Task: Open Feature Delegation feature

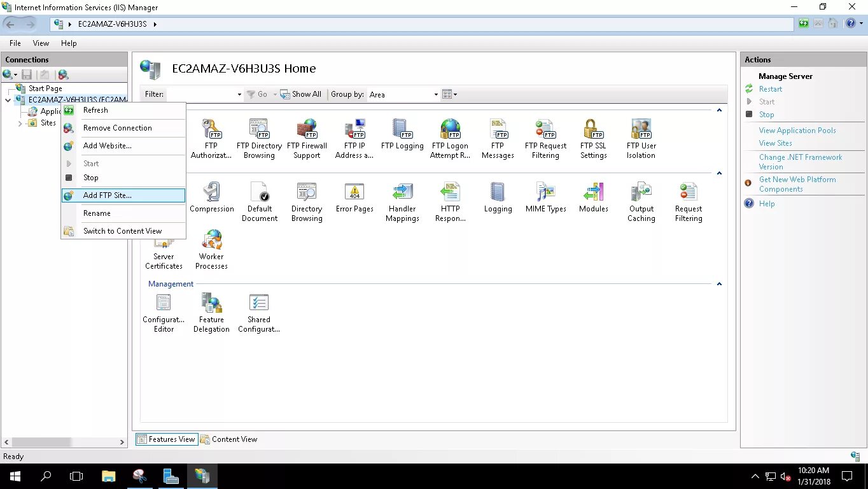Action: pyautogui.click(x=211, y=313)
